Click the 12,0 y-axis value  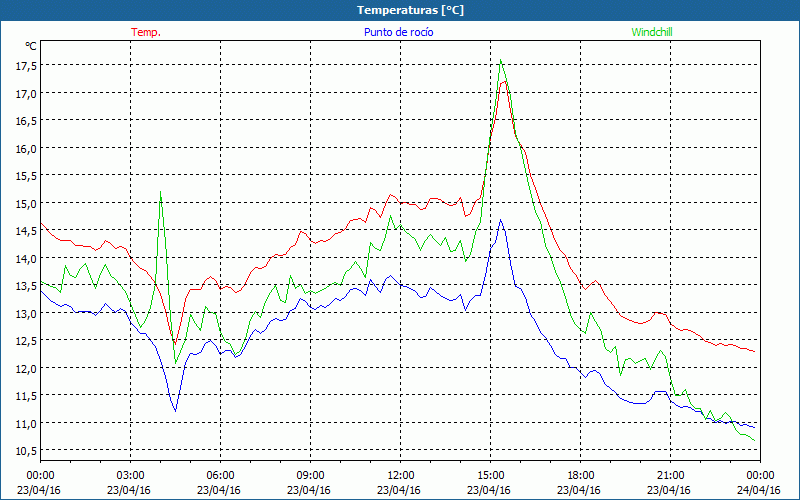click(x=27, y=368)
